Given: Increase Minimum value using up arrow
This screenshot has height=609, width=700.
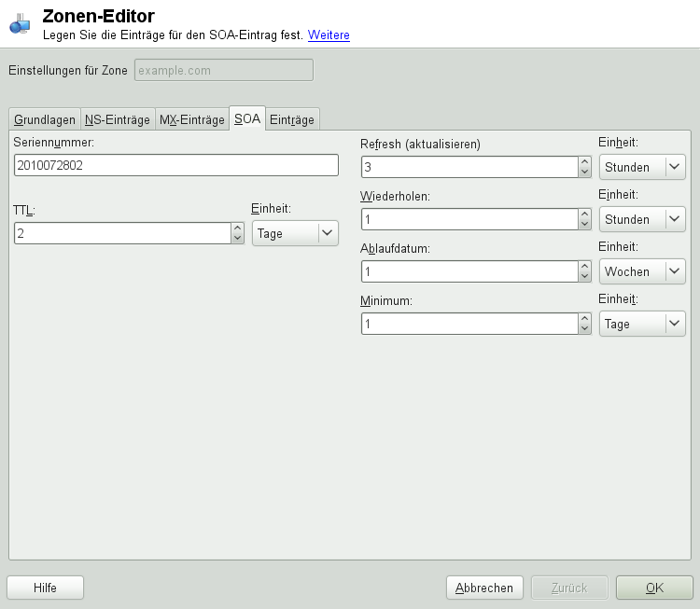Looking at the screenshot, I should coord(585,318).
